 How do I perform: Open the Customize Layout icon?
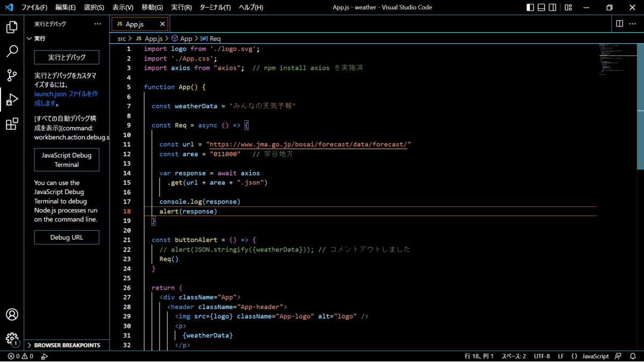568,8
